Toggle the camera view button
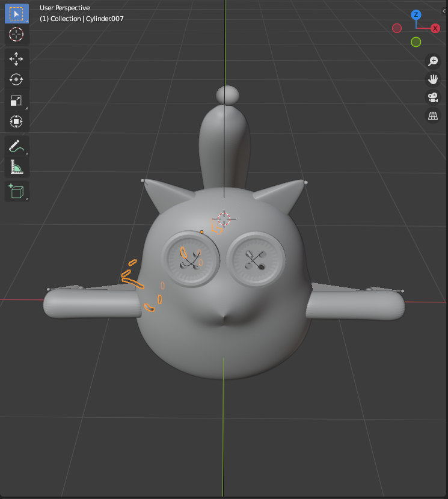448x499 pixels. pos(433,97)
